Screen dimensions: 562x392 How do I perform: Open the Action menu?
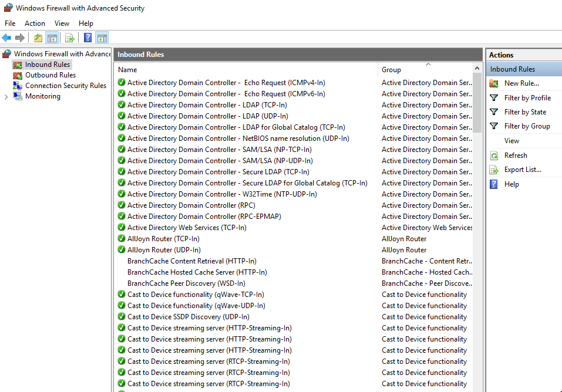coord(35,23)
